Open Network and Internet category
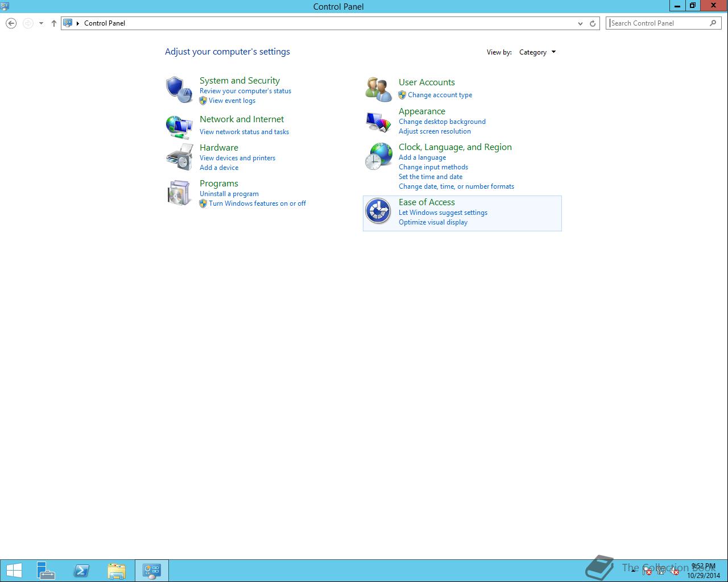 [x=242, y=119]
